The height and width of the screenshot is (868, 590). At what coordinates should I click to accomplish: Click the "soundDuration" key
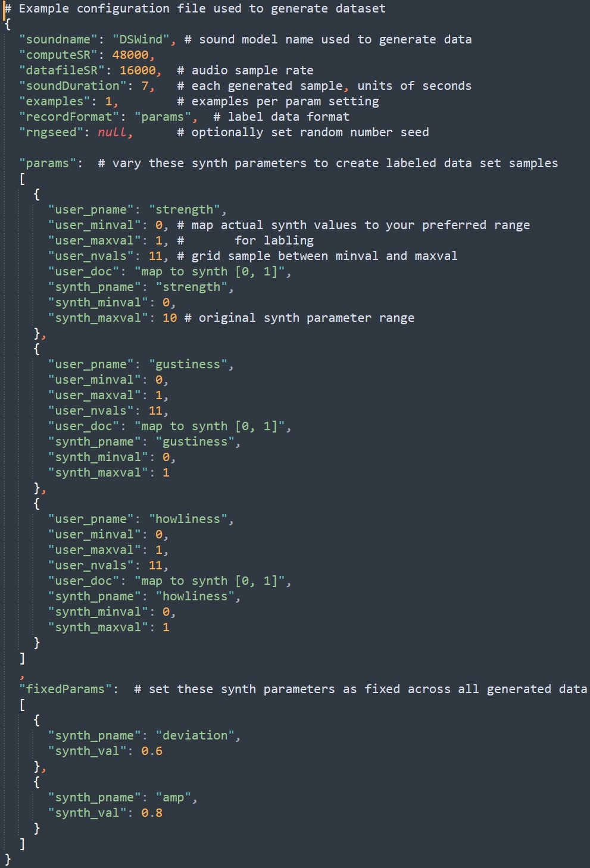click(73, 86)
